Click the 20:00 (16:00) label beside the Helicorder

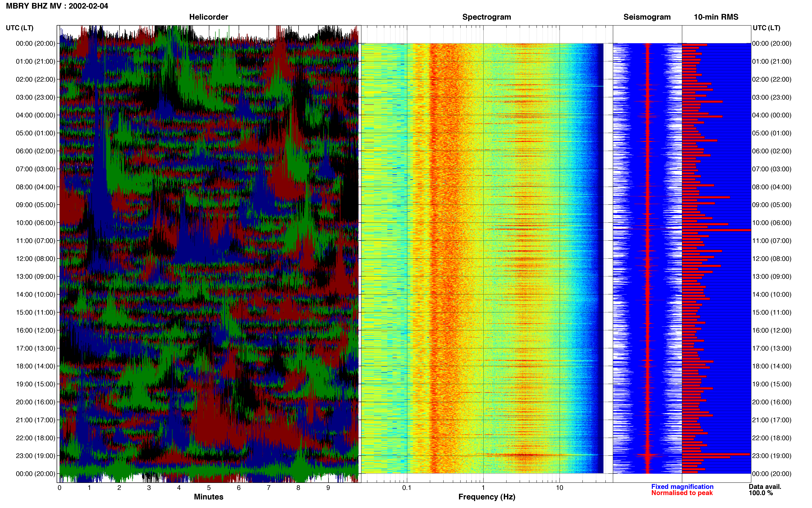tap(36, 402)
